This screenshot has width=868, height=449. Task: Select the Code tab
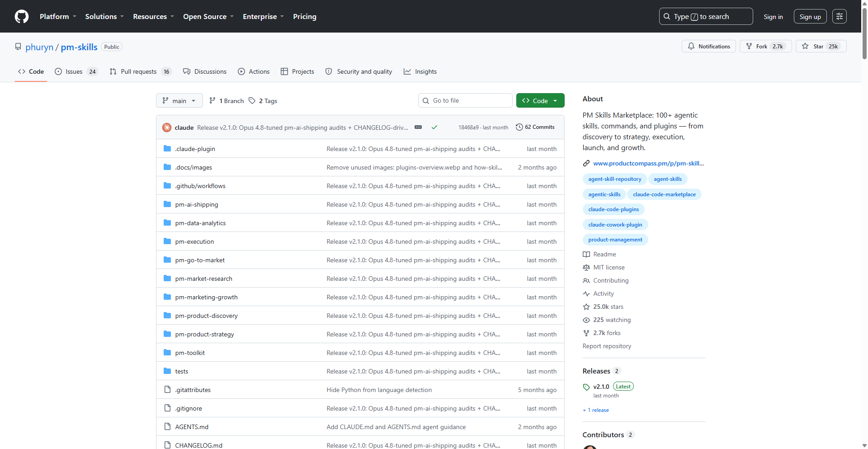click(31, 71)
